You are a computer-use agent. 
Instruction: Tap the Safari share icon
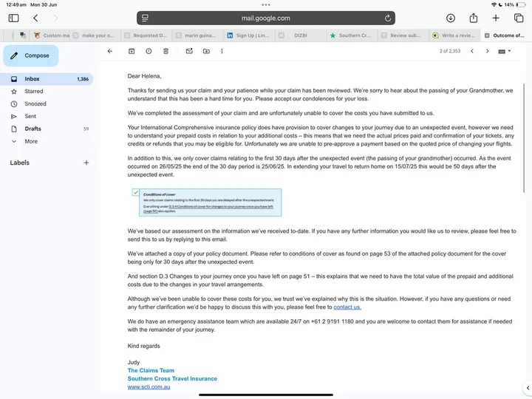pos(474,18)
